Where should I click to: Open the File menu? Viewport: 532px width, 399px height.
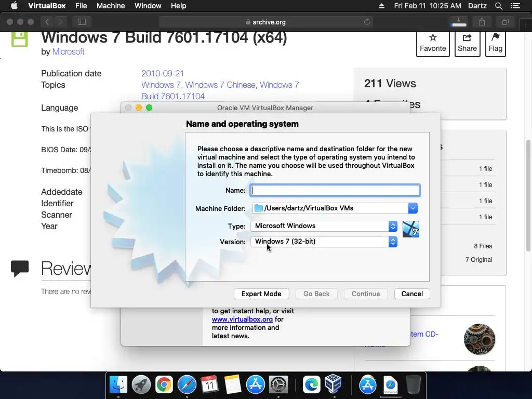[81, 6]
